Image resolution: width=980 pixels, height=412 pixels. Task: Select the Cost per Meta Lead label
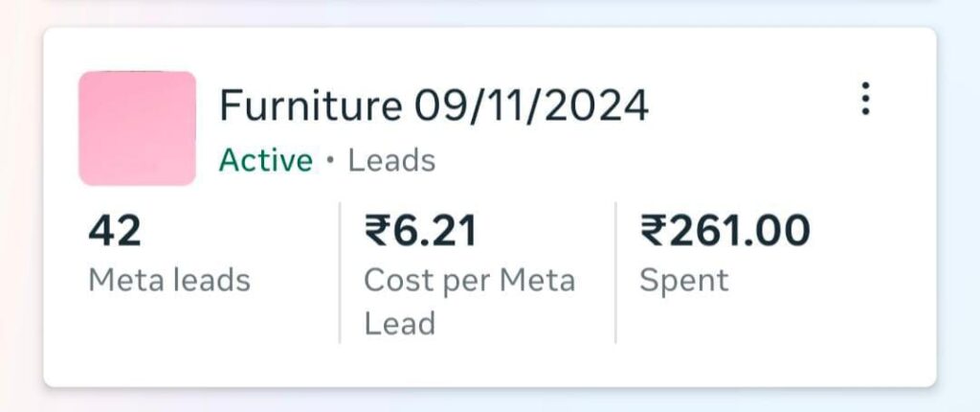(469, 281)
